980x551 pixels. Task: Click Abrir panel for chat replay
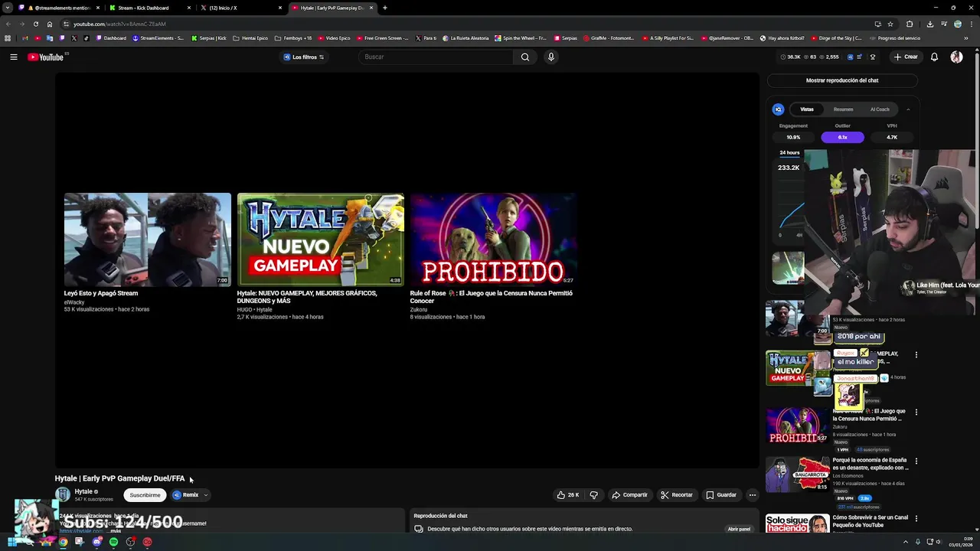(x=739, y=529)
